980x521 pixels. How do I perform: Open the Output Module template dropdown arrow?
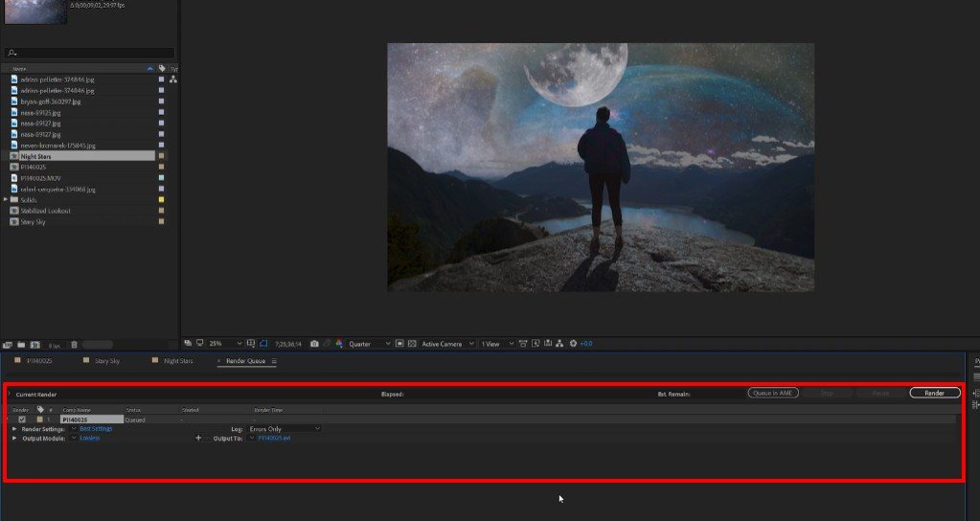[x=74, y=439]
